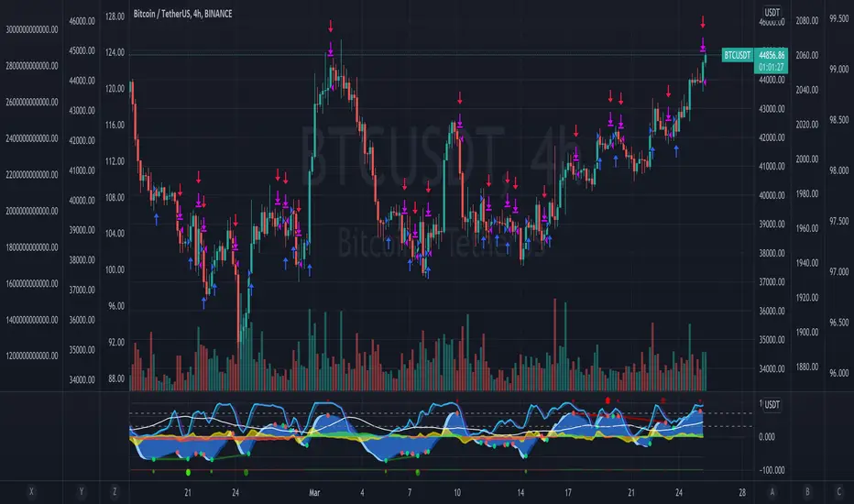The height and width of the screenshot is (504, 854).
Task: Click the 17 date label on the time axis
Action: coord(568,493)
